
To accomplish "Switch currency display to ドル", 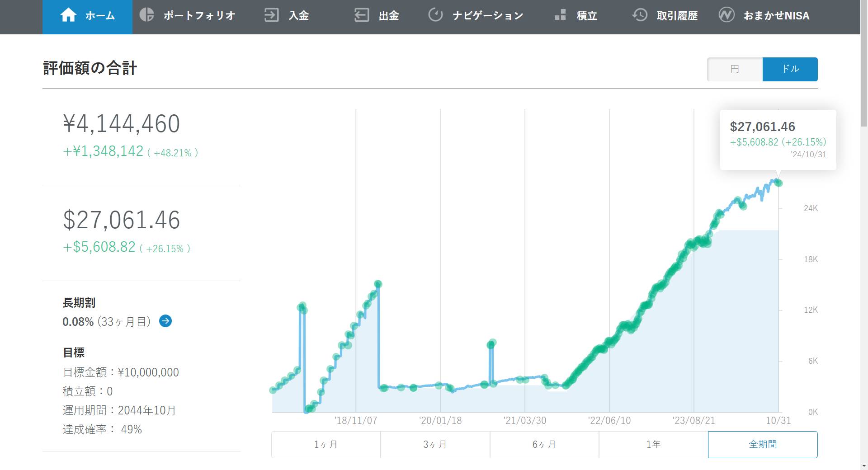I will [x=790, y=69].
